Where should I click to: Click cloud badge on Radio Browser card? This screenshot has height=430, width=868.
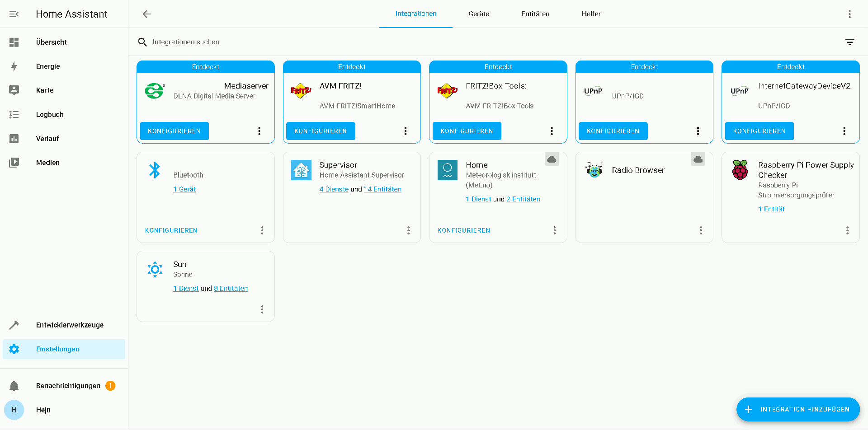pos(698,159)
